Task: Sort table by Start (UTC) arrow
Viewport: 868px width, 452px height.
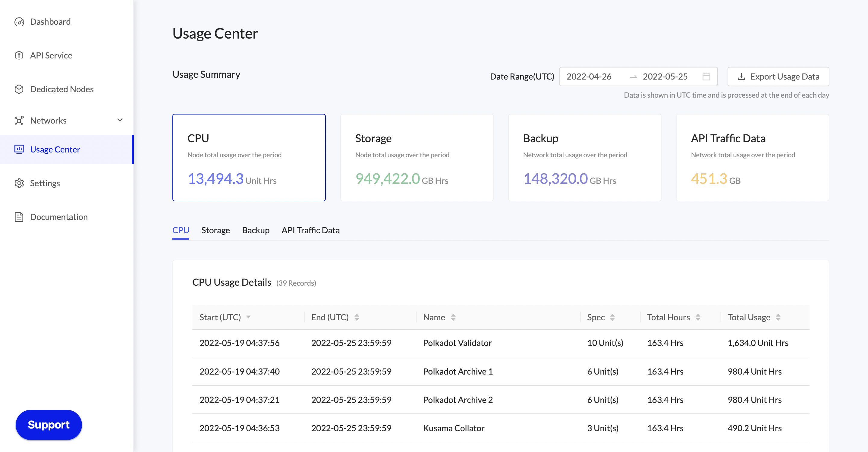Action: 248,317
